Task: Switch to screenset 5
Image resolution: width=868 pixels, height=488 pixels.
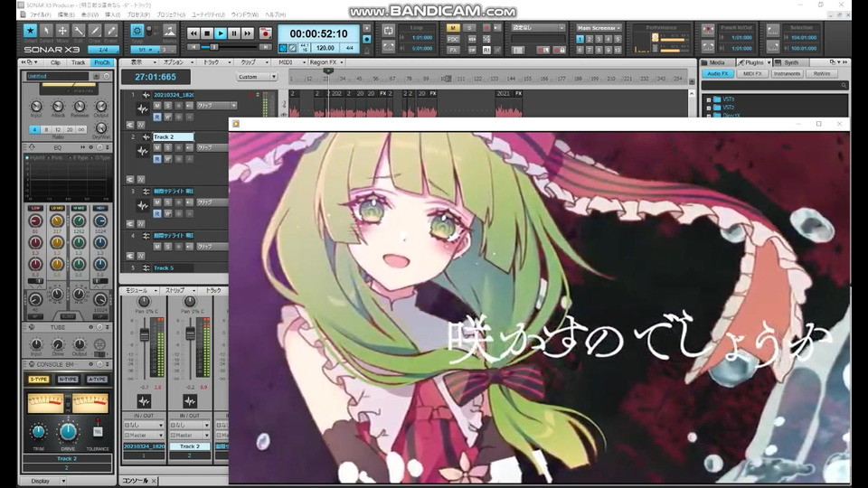Action: 618,39
